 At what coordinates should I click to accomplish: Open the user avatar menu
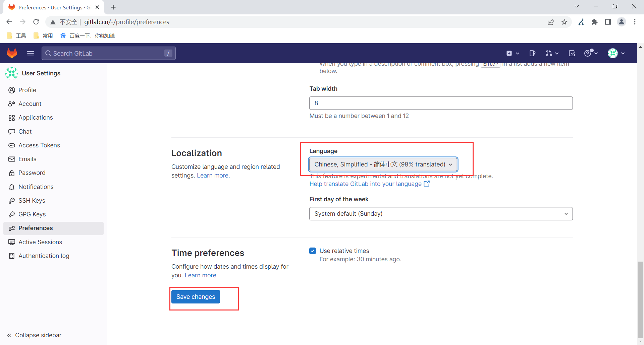pos(616,53)
